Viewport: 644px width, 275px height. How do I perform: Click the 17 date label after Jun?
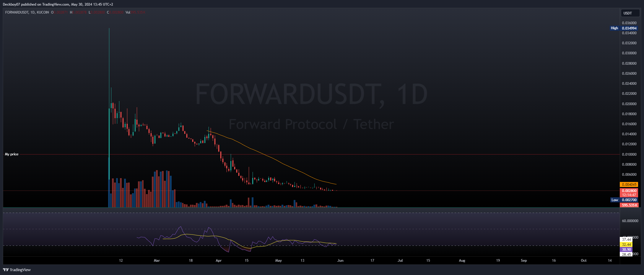[372, 261]
